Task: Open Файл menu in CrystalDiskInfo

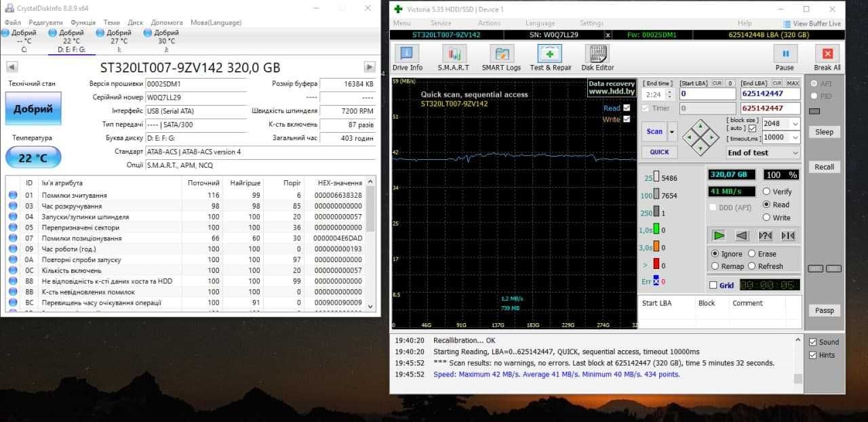Action: tap(12, 22)
